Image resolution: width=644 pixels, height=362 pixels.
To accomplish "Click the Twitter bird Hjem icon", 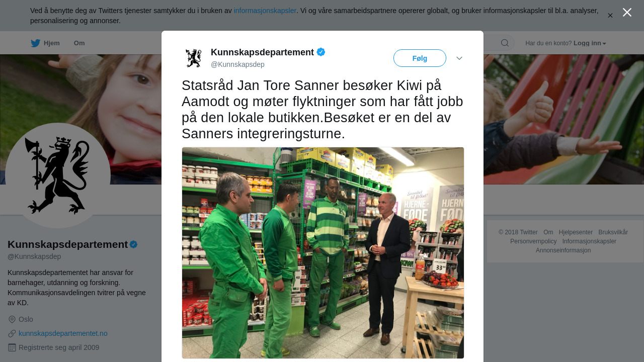I will (x=35, y=43).
